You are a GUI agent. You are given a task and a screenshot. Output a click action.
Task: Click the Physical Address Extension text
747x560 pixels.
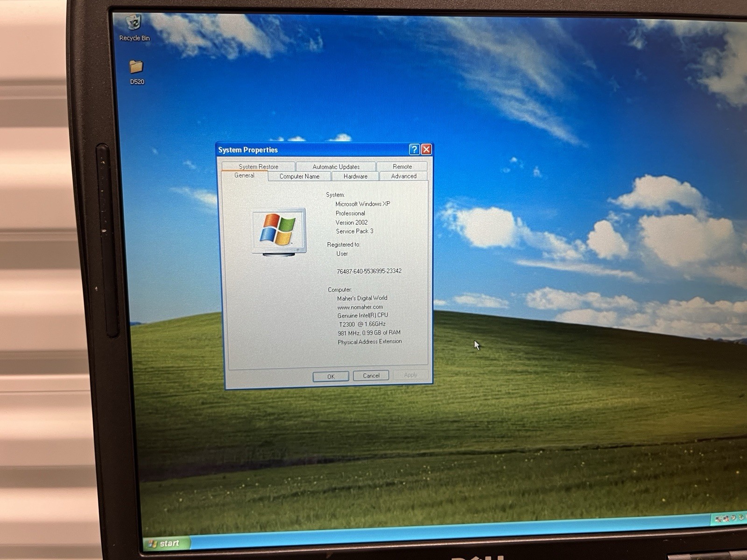(x=370, y=342)
